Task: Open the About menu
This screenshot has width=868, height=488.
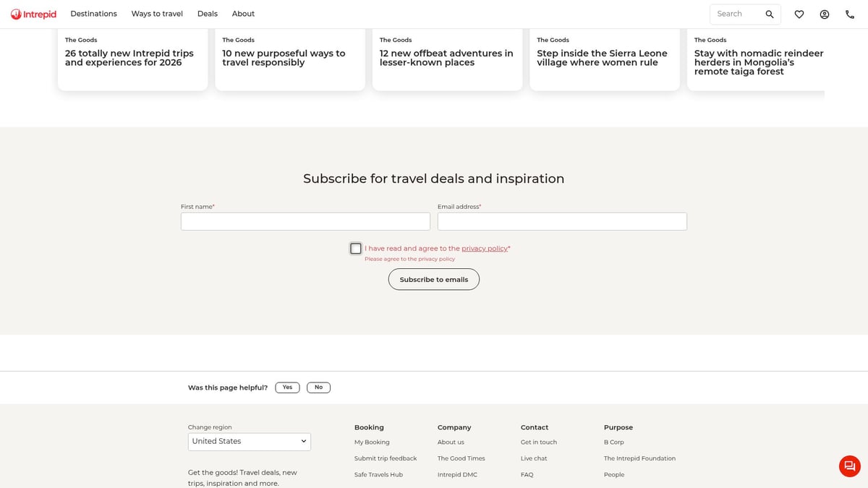Action: coord(243,14)
